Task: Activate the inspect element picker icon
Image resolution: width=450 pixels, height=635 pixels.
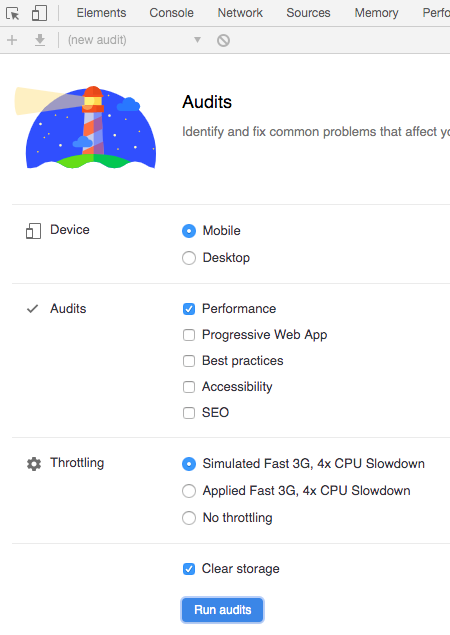Action: point(13,13)
